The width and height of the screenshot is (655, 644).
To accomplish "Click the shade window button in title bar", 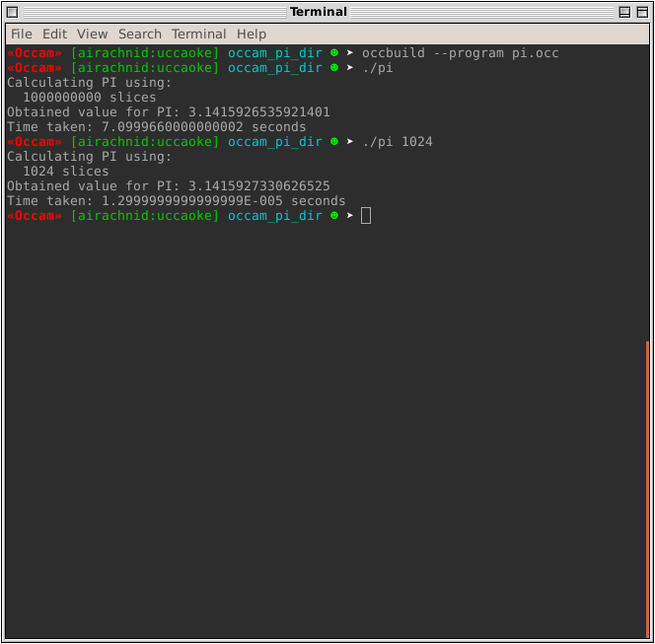I will 624,12.
